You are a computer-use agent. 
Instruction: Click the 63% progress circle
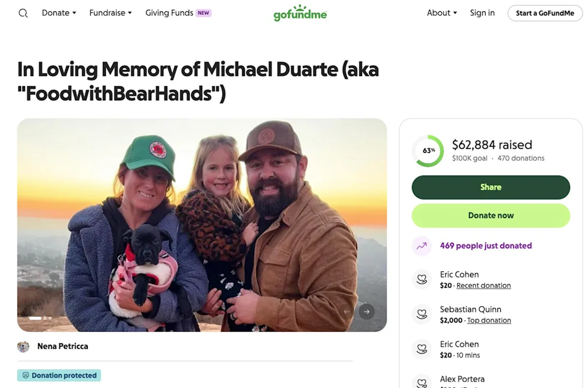[x=428, y=151]
